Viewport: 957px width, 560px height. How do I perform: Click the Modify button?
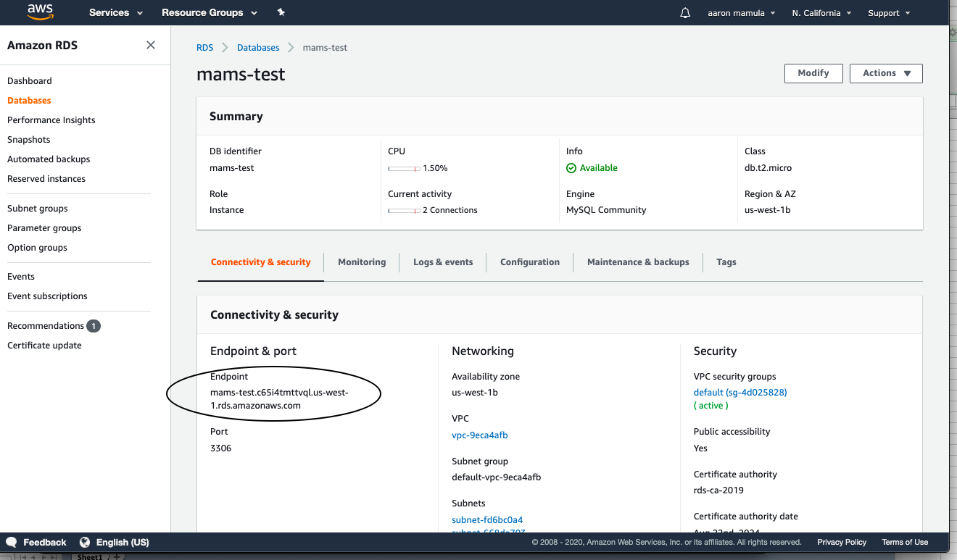coord(813,73)
